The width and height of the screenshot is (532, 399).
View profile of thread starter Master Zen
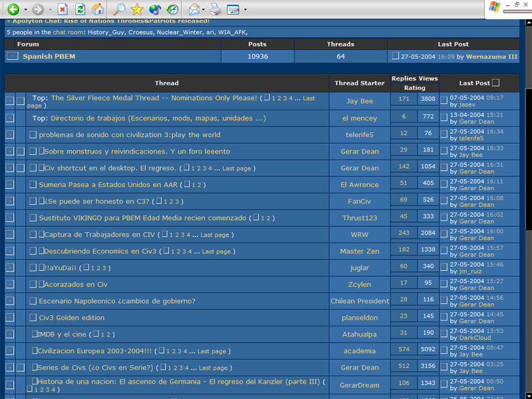359,251
